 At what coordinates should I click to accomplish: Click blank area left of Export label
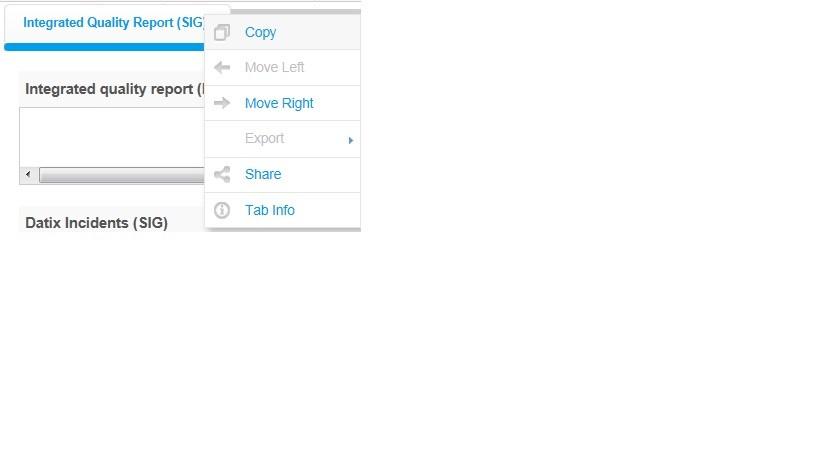222,139
